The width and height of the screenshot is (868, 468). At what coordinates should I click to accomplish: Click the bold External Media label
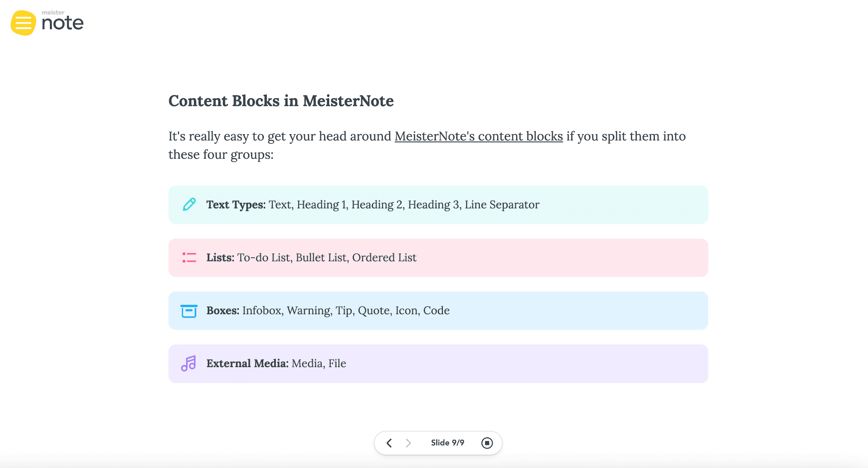click(x=247, y=364)
